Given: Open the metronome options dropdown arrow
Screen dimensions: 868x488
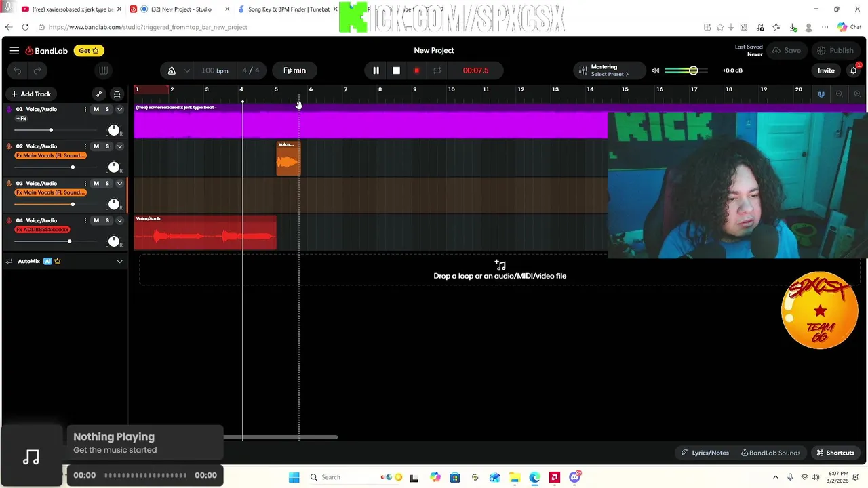Looking at the screenshot, I should 186,70.
